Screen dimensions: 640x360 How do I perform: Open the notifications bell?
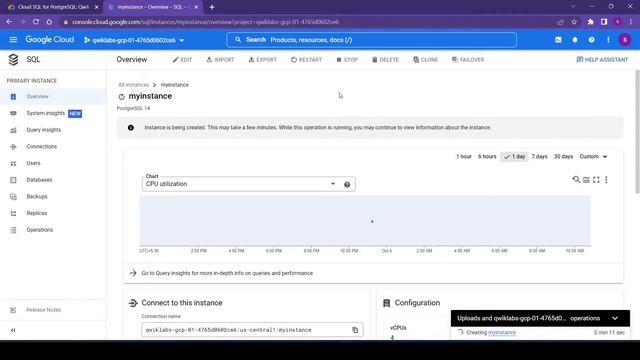(575, 40)
